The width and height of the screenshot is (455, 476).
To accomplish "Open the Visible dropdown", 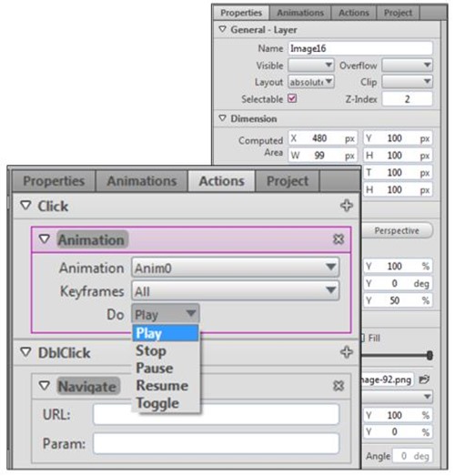I will 311,65.
